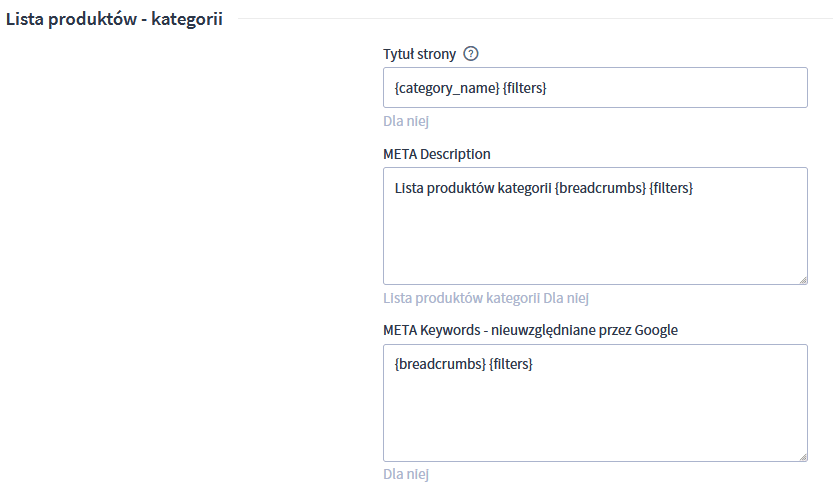Click the words Lista produktów kategorii inside description box
This screenshot has height=486, width=833.
coord(473,188)
